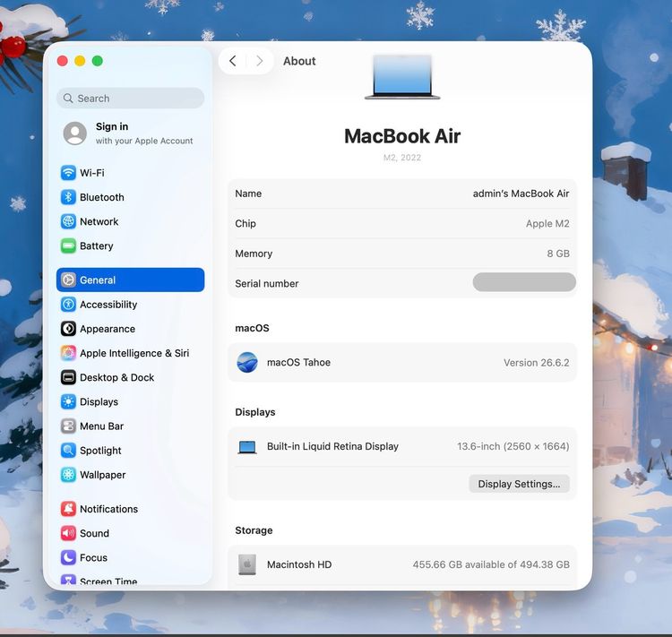This screenshot has height=637, width=672.
Task: Click the Apple Account avatar icon
Action: [x=75, y=133]
